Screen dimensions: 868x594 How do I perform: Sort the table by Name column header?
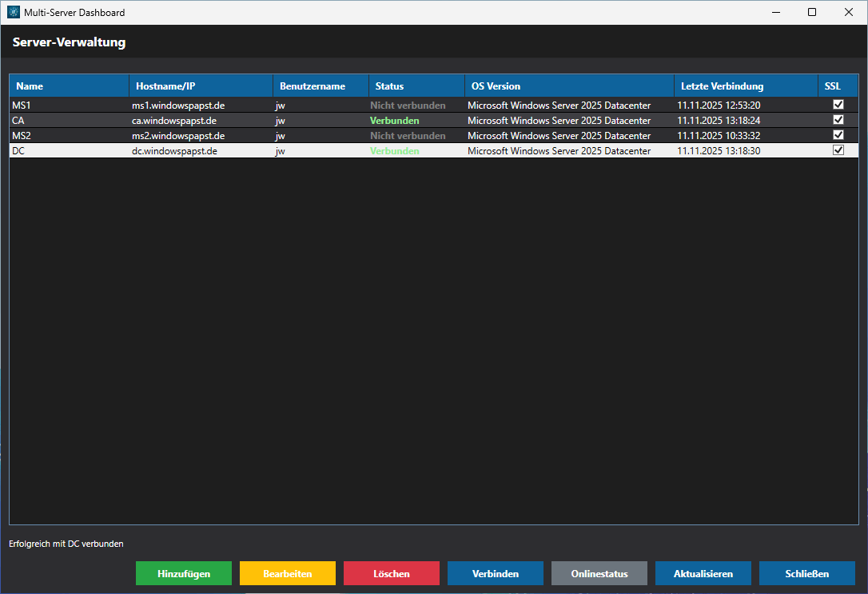pyautogui.click(x=69, y=86)
